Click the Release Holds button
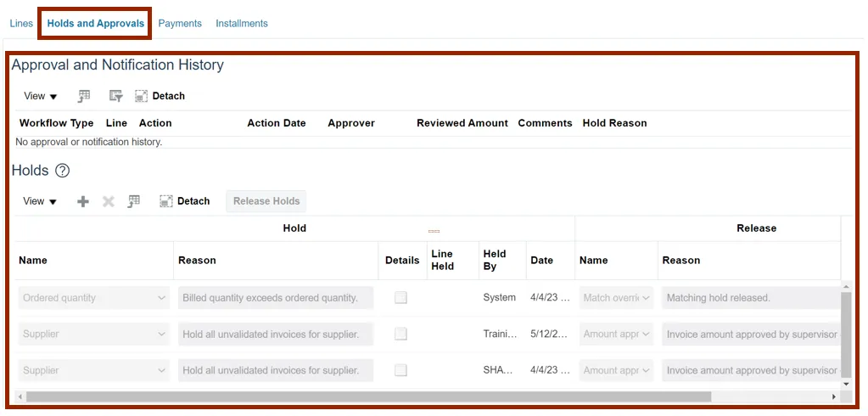 coord(266,201)
